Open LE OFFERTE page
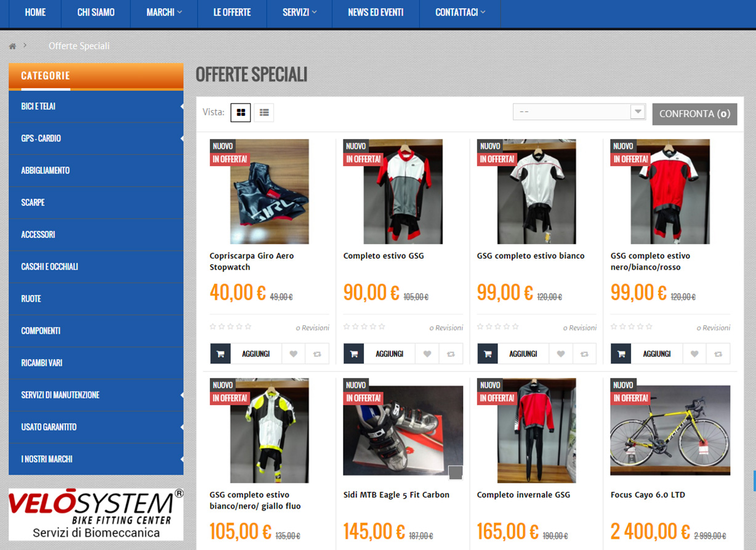 pyautogui.click(x=232, y=12)
